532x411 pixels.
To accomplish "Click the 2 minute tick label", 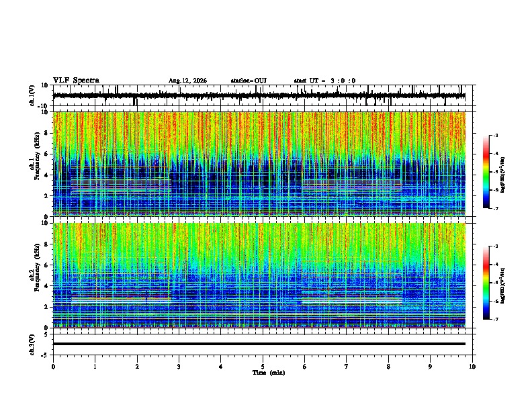I will coord(137,367).
